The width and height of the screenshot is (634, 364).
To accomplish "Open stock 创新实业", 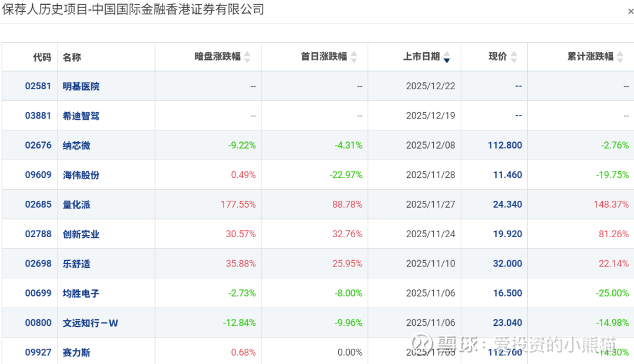I will click(81, 234).
